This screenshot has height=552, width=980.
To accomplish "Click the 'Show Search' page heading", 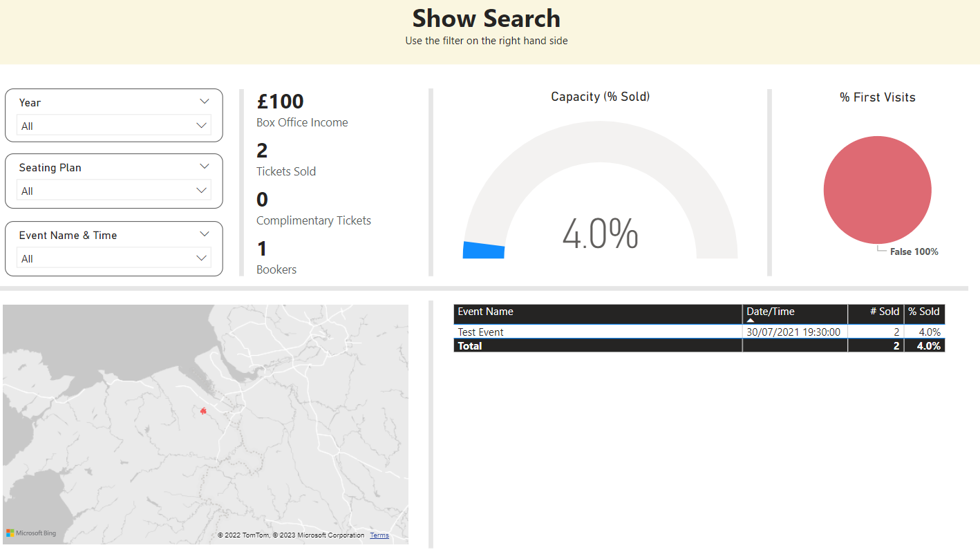I will click(487, 18).
